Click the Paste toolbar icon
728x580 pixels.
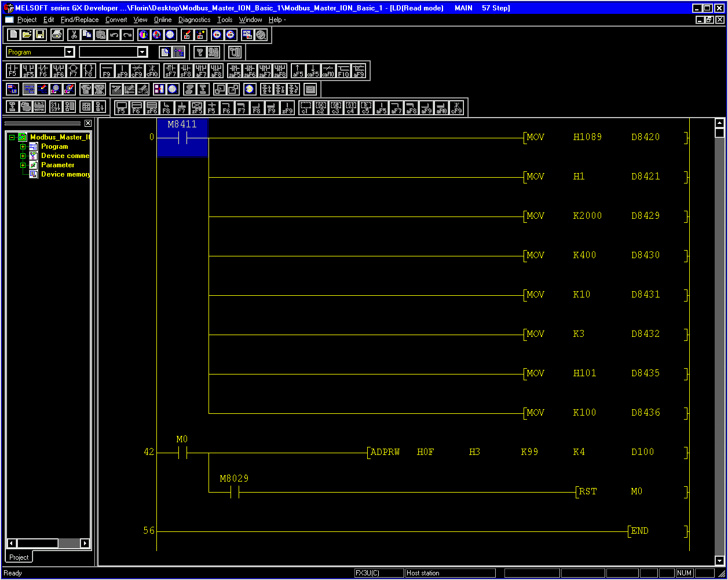point(101,35)
